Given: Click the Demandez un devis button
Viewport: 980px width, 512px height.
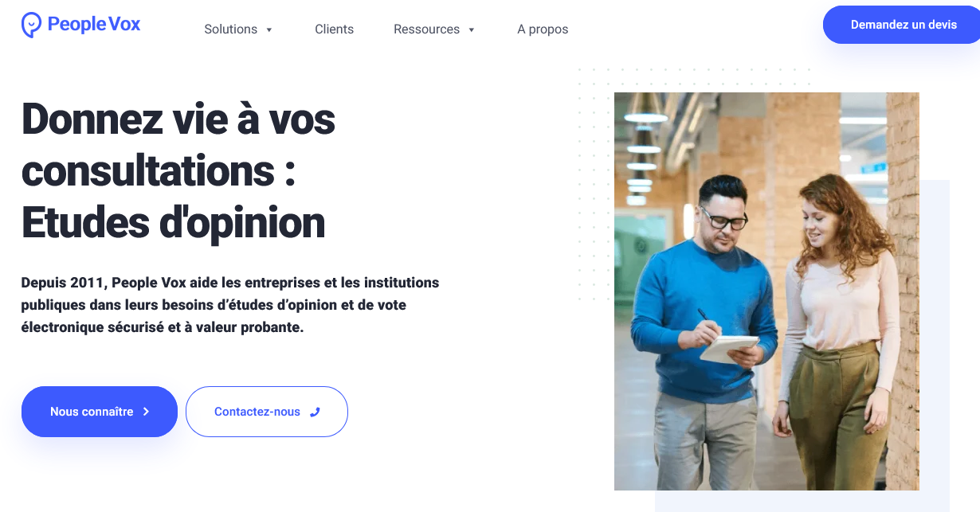Looking at the screenshot, I should [x=904, y=25].
